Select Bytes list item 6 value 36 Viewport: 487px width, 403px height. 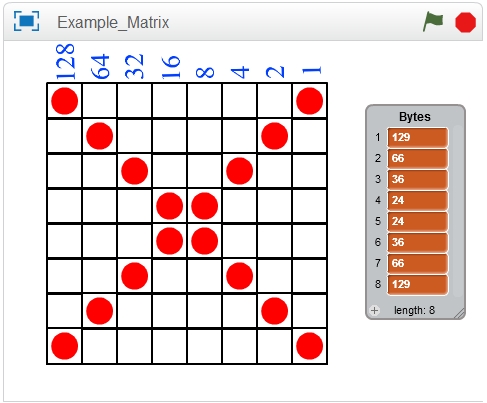(x=417, y=242)
